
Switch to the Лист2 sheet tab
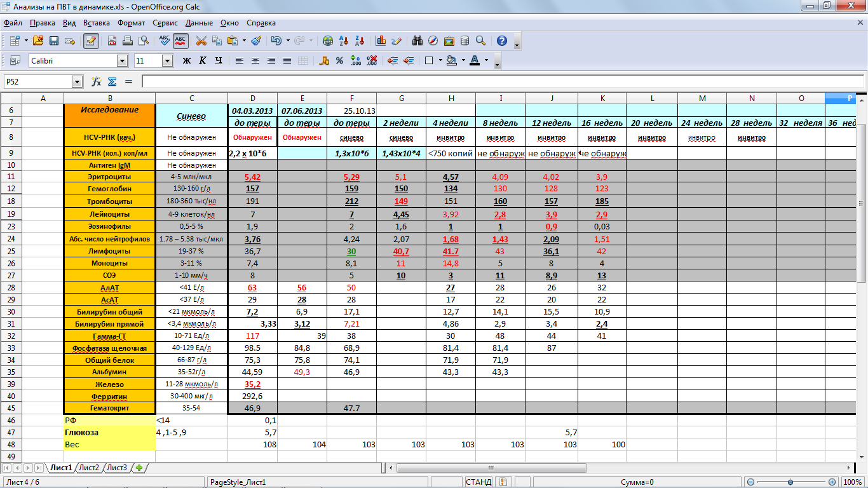[x=88, y=468]
